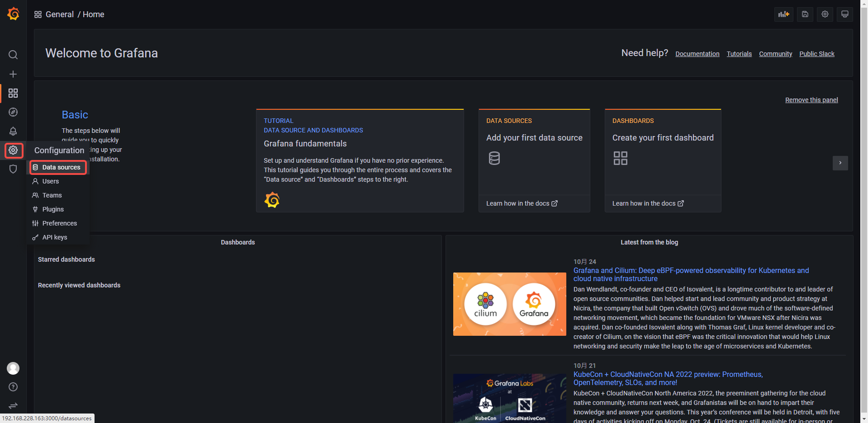This screenshot has height=423, width=868.
Task: Toggle the sidebar dock arrows icon
Action: 13,406
